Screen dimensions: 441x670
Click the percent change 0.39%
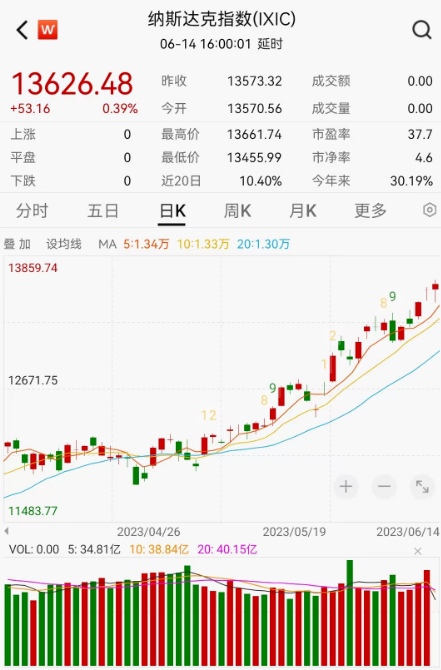[120, 109]
